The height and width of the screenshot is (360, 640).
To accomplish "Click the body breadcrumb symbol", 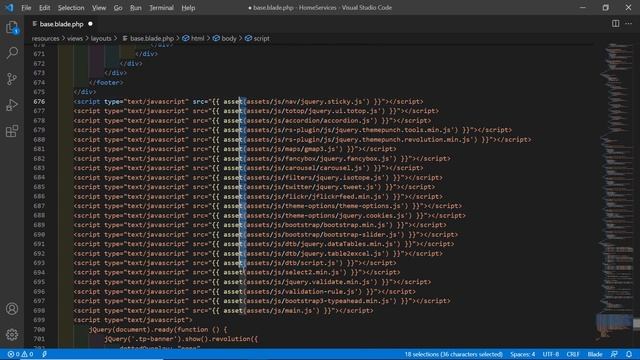I will 224,38.
